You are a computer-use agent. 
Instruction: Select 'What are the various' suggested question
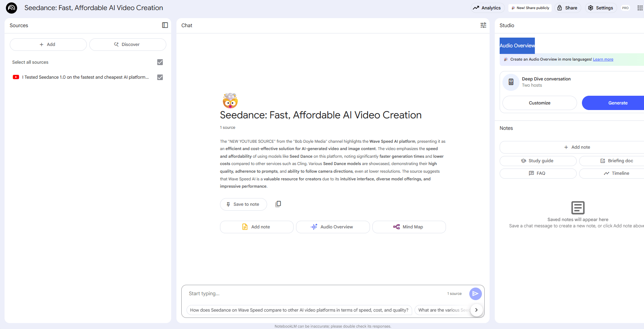[x=442, y=310]
